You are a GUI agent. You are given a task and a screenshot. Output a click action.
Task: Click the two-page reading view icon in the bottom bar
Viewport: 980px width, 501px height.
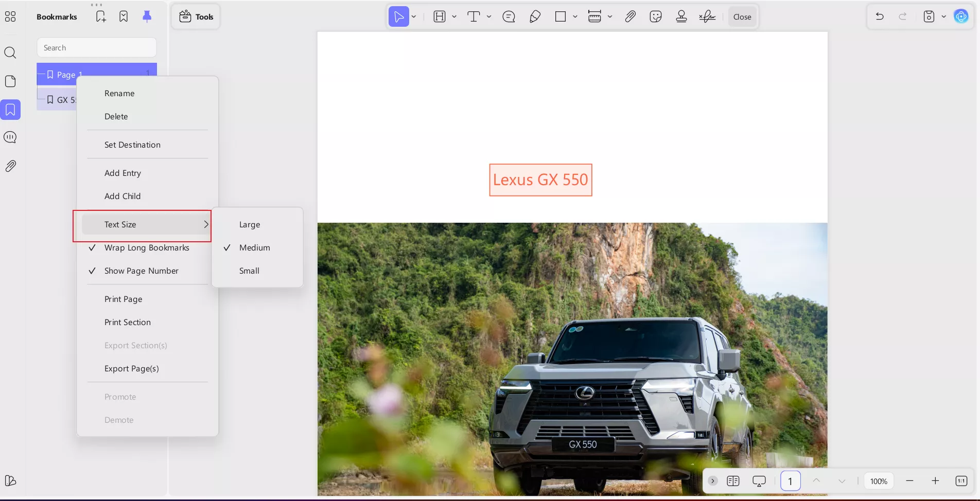pos(733,481)
